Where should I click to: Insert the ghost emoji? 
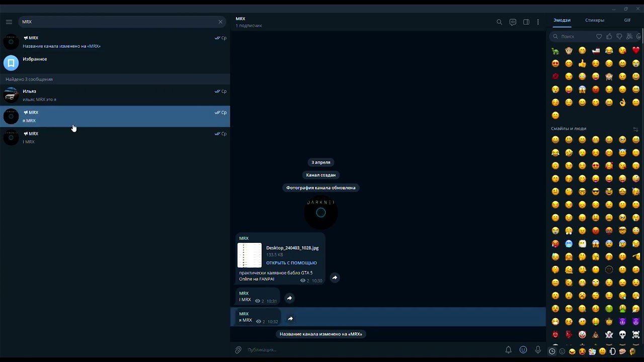[609, 334]
